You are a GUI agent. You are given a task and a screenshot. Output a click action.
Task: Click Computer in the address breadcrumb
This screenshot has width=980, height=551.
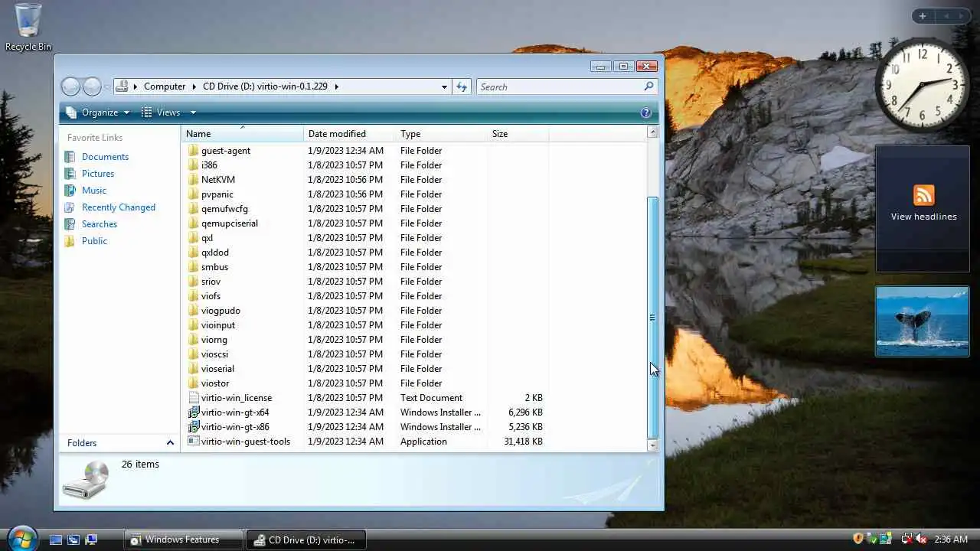pyautogui.click(x=165, y=86)
